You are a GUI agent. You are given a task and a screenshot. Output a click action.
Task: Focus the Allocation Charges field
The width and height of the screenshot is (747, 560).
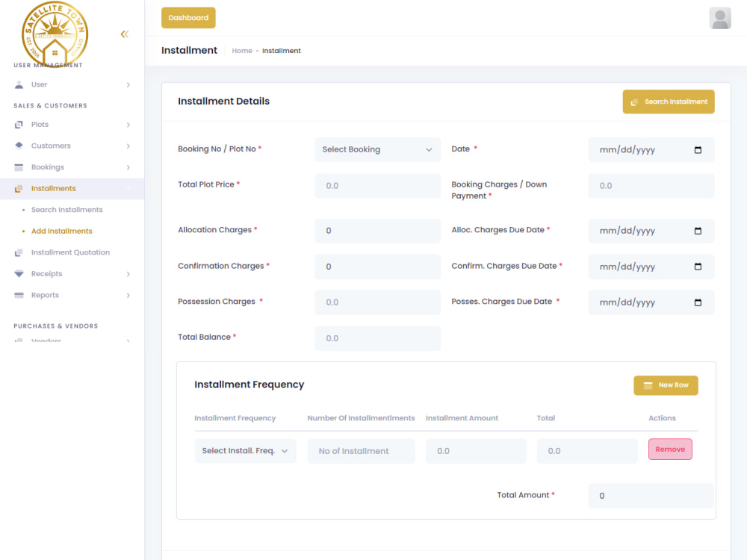(377, 231)
